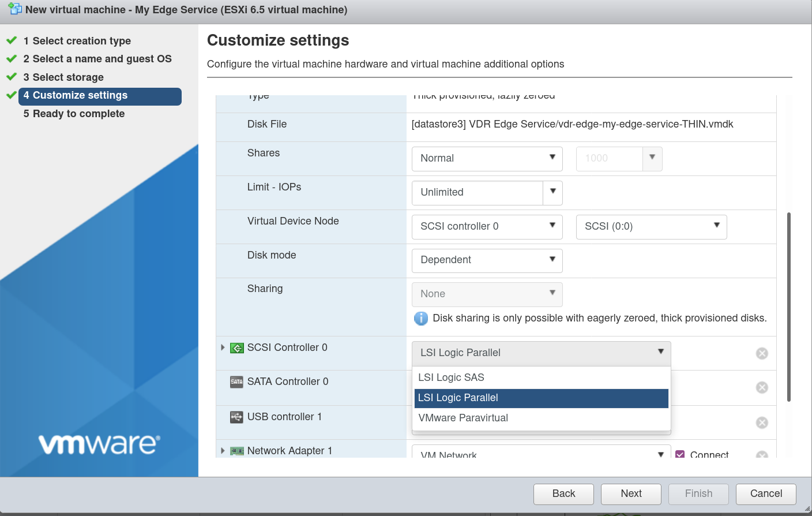The width and height of the screenshot is (812, 516).
Task: Click the settings panel vertical scrollbar
Action: pyautogui.click(x=788, y=307)
